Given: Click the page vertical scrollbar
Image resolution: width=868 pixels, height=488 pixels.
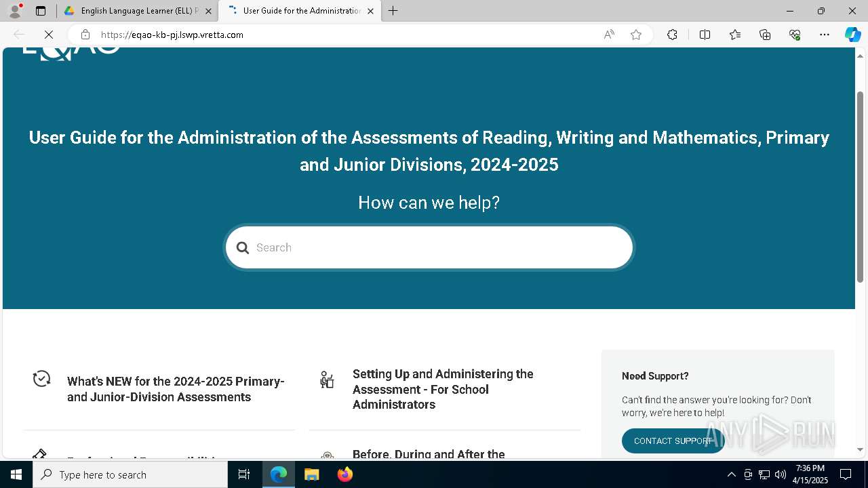Looking at the screenshot, I should 860,186.
